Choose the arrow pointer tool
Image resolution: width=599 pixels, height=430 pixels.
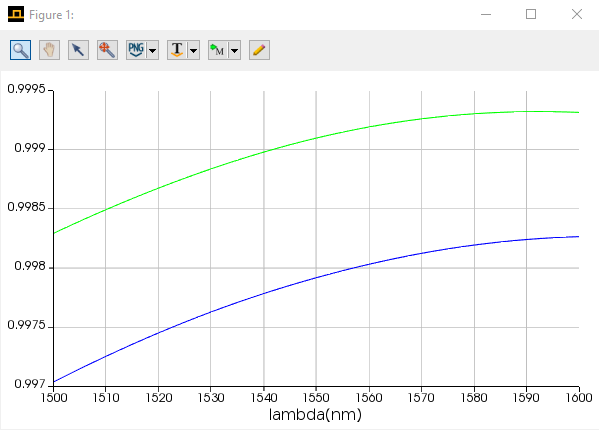[x=78, y=50]
